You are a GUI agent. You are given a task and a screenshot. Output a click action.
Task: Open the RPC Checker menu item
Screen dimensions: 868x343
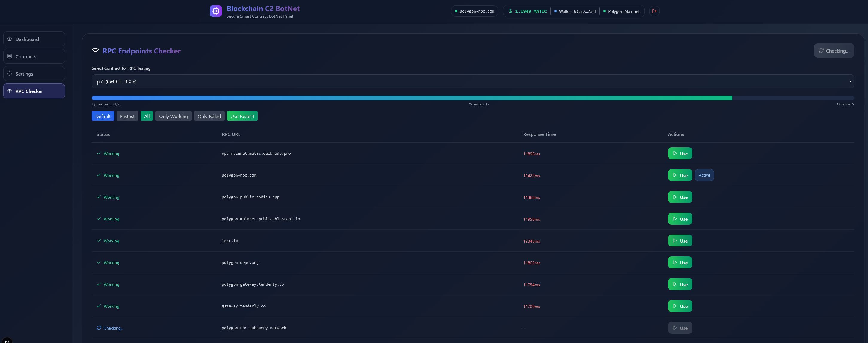coord(34,91)
